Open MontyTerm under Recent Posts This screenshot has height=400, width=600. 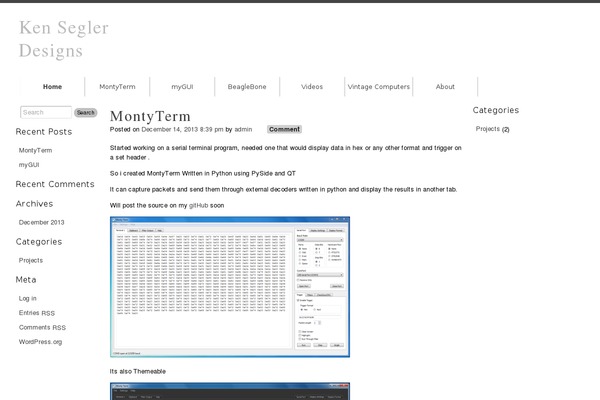point(35,150)
